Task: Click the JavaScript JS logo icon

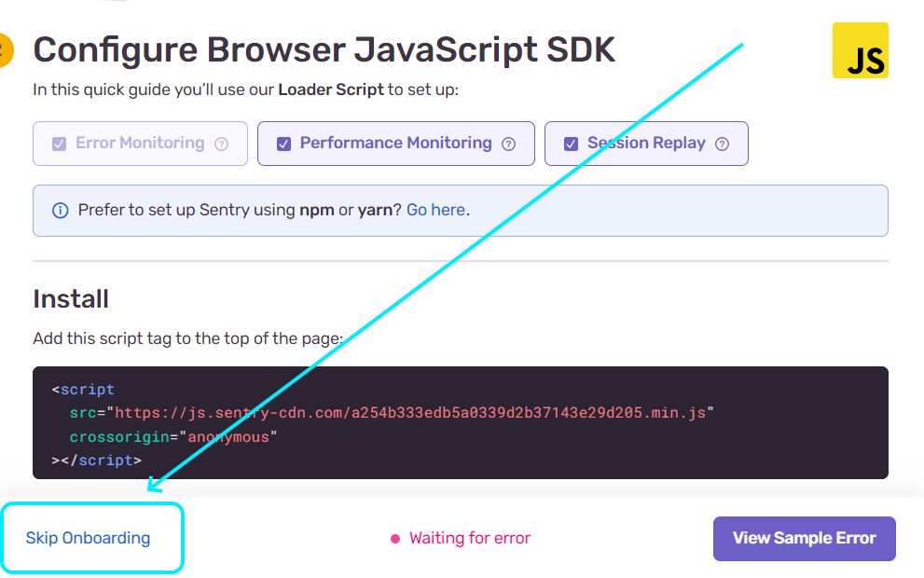Action: (860, 50)
